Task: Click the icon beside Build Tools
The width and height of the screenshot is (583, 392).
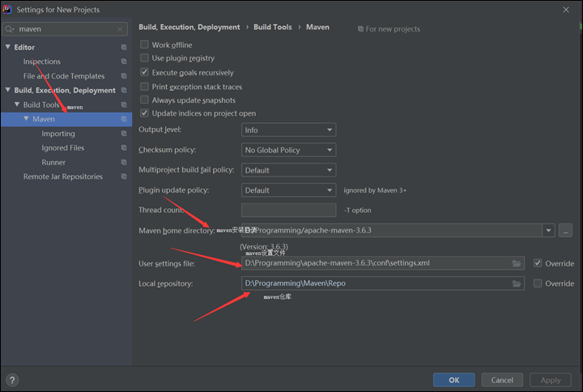Action: pos(124,104)
